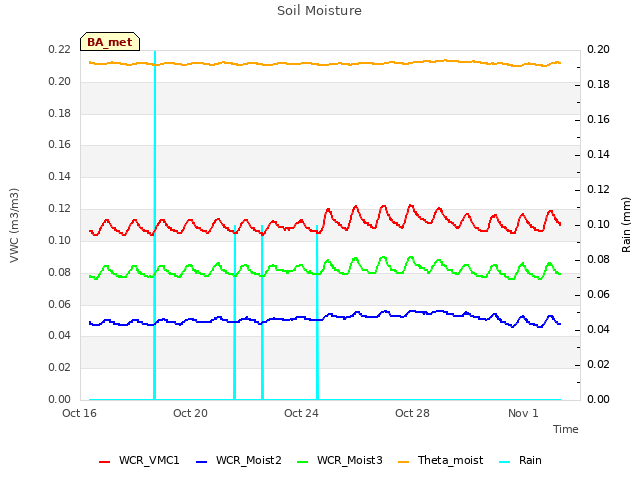Click the tallest cyan rain spike
The height and width of the screenshot is (480, 640).
[x=155, y=224]
